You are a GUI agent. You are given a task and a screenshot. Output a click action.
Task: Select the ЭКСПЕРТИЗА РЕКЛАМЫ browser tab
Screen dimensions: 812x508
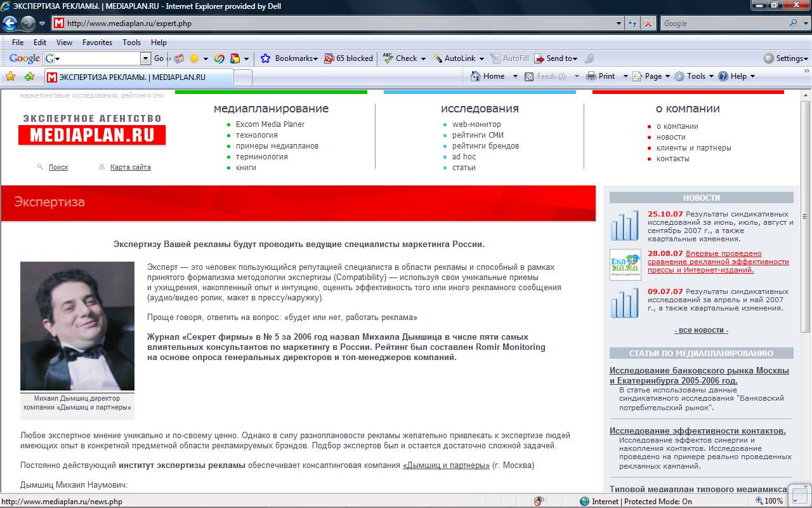pyautogui.click(x=138, y=77)
